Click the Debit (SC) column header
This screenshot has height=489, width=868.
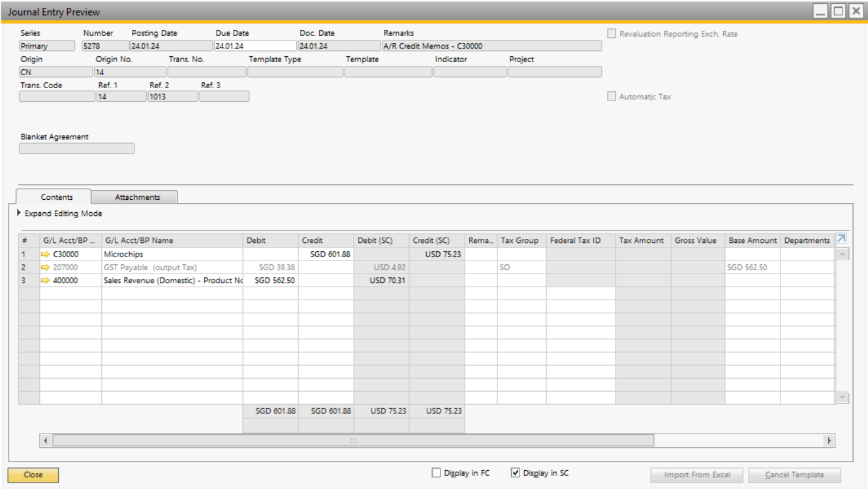click(x=382, y=240)
